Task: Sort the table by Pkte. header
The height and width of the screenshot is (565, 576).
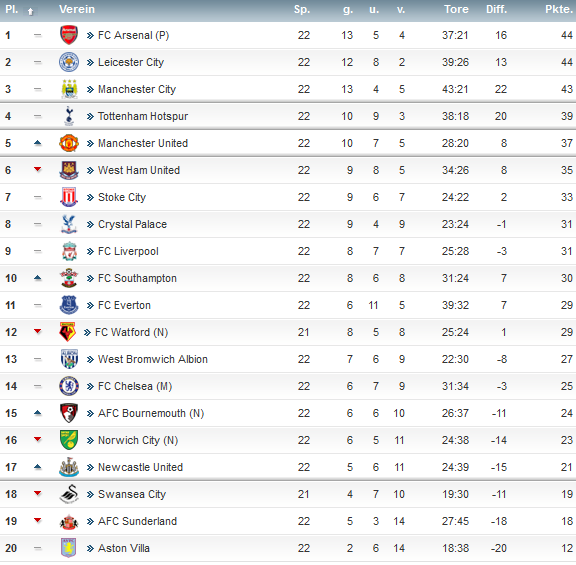Action: point(559,9)
